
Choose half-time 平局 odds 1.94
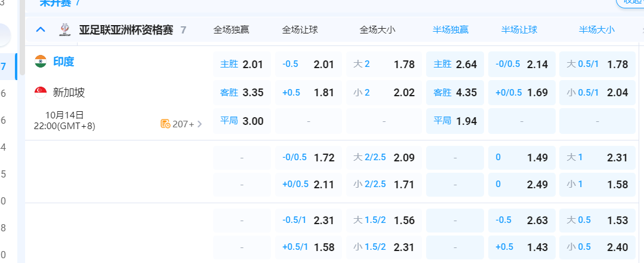click(455, 121)
